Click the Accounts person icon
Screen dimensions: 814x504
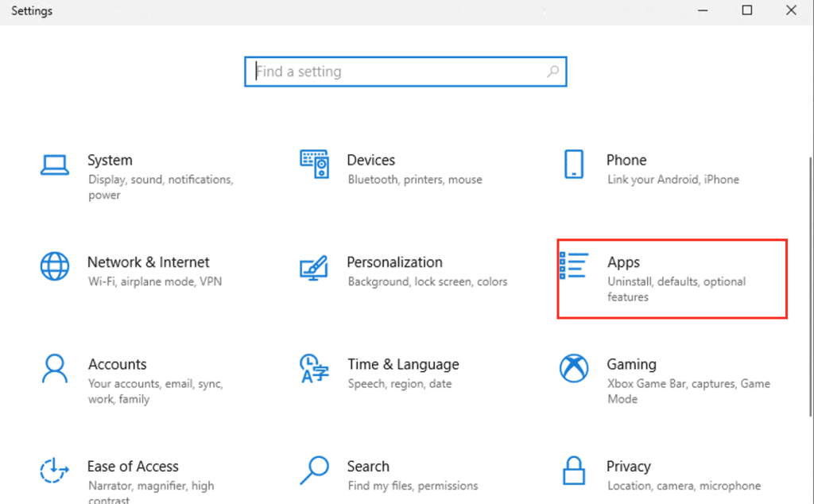[55, 368]
